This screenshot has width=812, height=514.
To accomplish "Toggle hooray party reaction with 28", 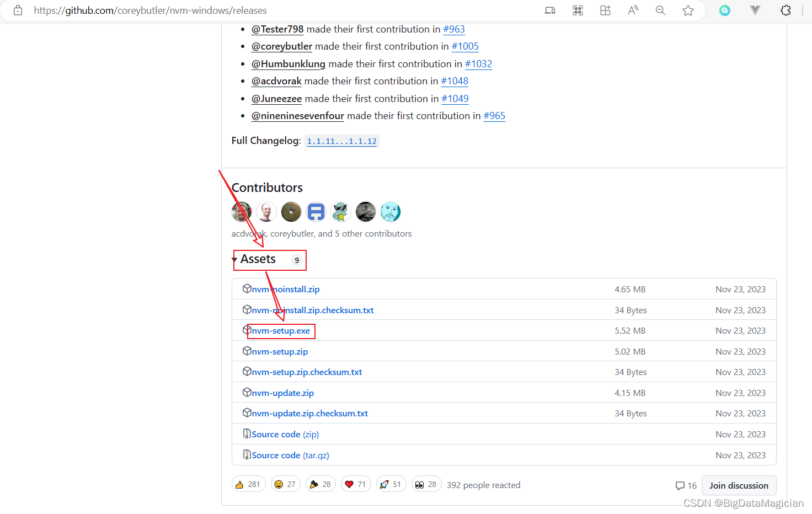I will coord(320,484).
